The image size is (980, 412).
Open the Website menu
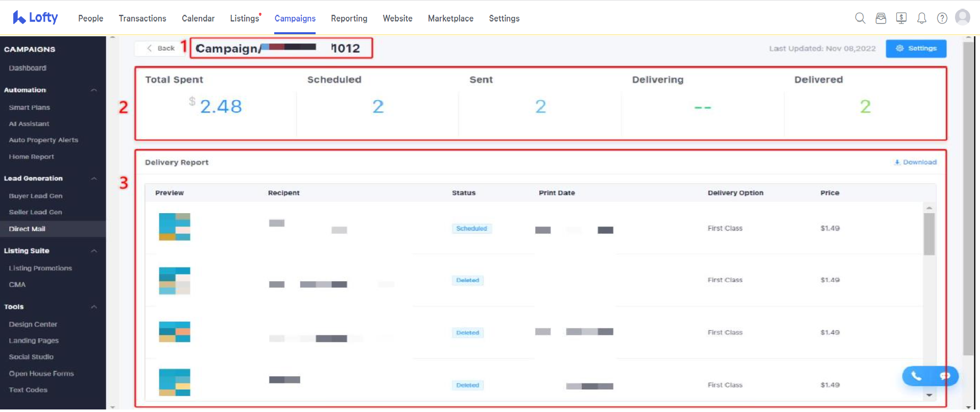(x=397, y=18)
